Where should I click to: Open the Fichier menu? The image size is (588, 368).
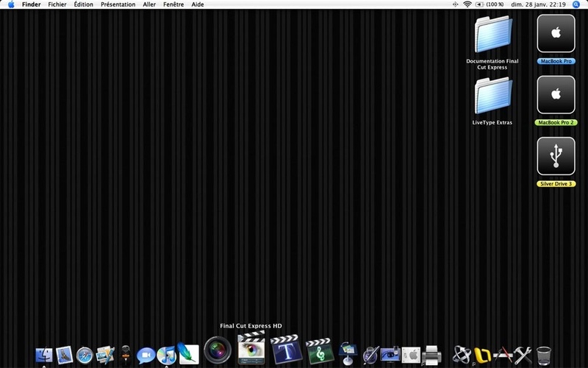(57, 4)
